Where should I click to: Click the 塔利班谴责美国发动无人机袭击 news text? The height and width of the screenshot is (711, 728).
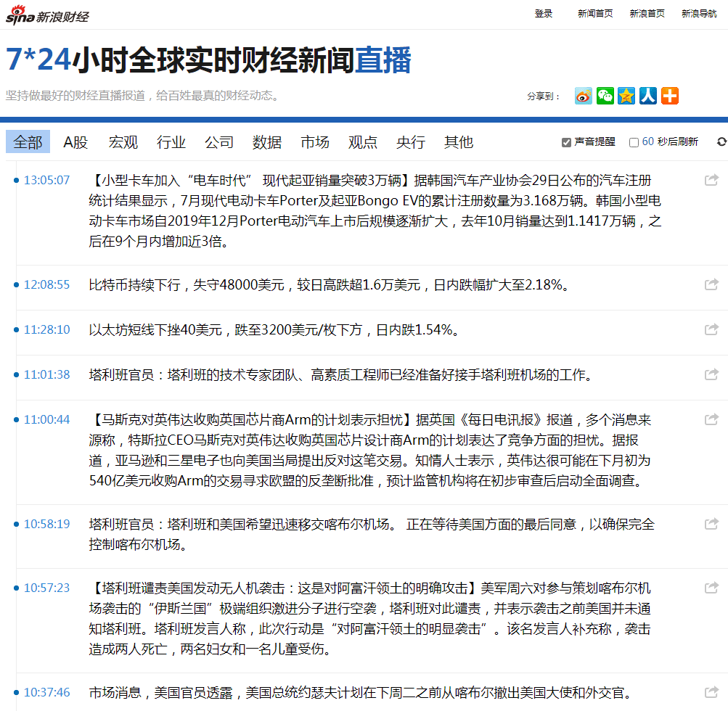click(x=370, y=619)
